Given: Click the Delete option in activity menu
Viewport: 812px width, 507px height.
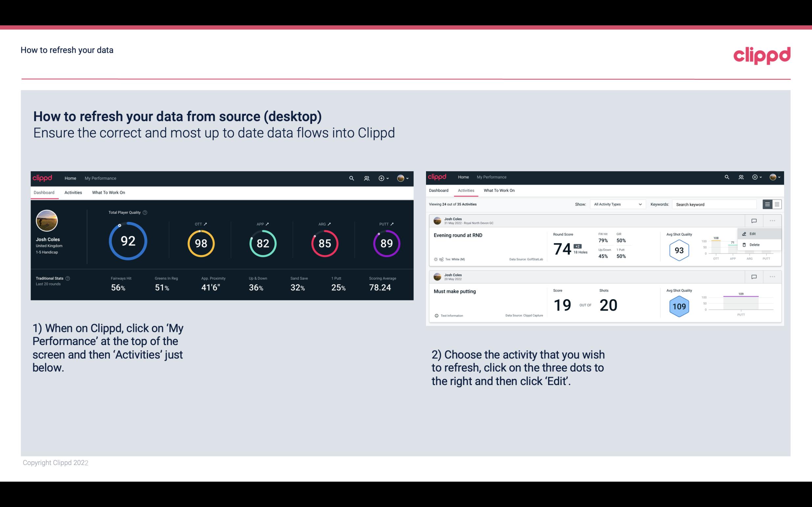Looking at the screenshot, I should (755, 245).
